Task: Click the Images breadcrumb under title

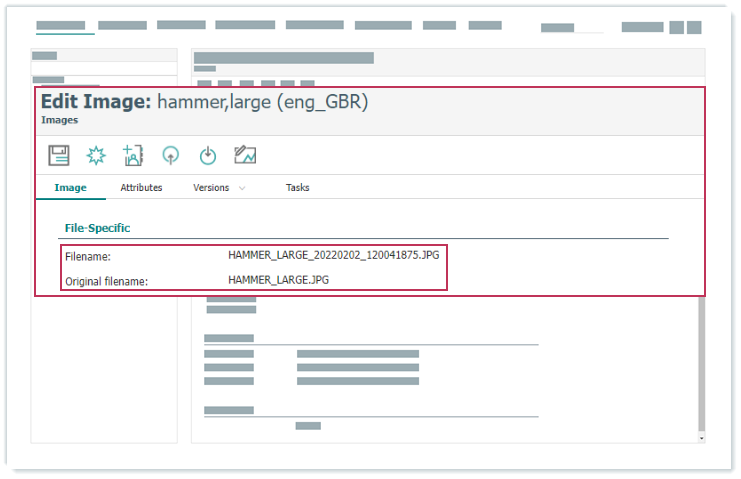Action: click(x=59, y=120)
